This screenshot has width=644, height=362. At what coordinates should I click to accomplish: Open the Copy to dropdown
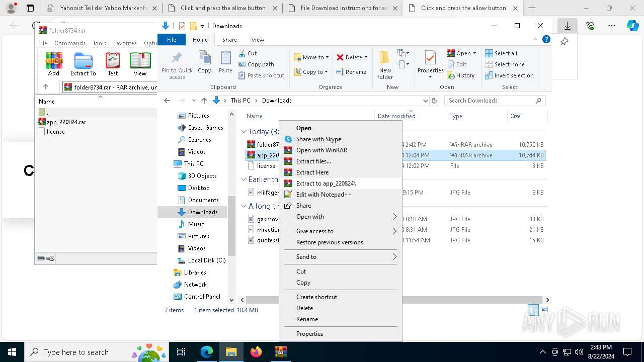point(311,72)
